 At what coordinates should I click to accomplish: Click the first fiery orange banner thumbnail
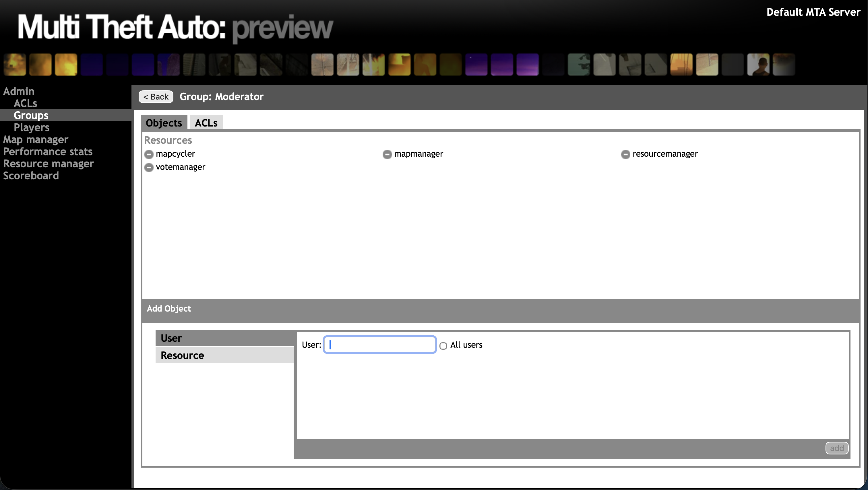[x=14, y=64]
